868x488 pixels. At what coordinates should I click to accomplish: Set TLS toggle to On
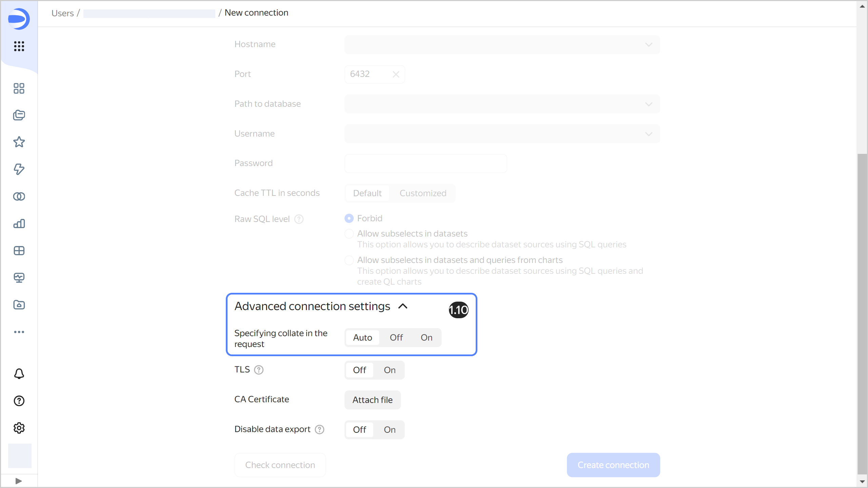(390, 370)
